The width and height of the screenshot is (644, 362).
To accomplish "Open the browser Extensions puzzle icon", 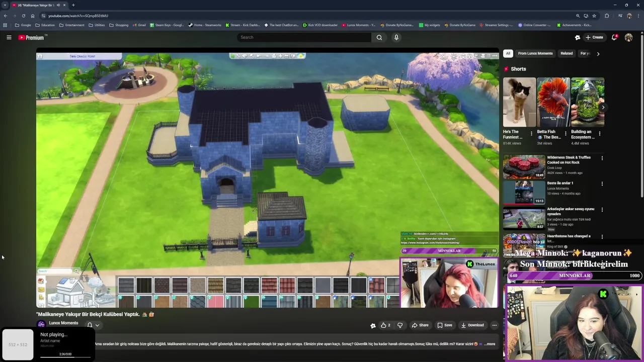I will coord(607,16).
